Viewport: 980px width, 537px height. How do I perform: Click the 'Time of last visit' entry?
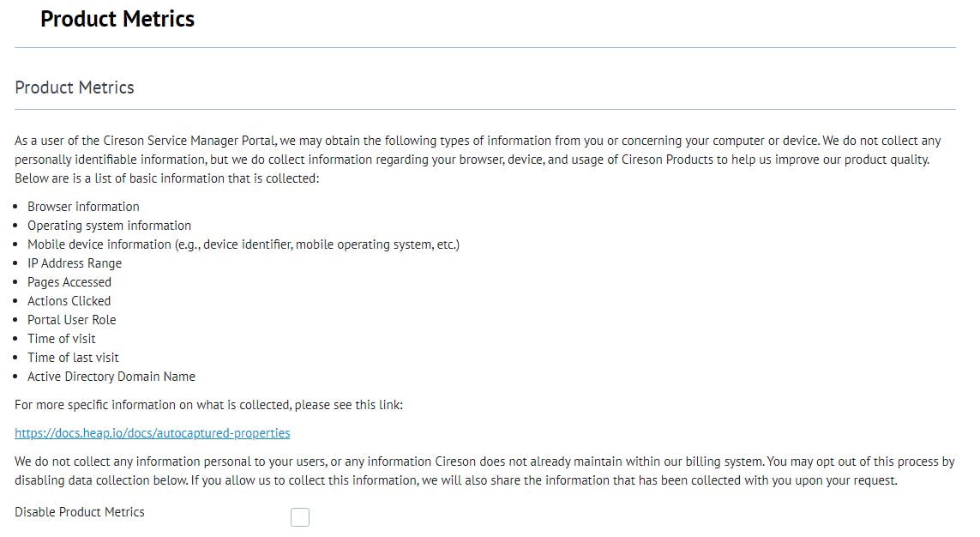pyautogui.click(x=73, y=358)
